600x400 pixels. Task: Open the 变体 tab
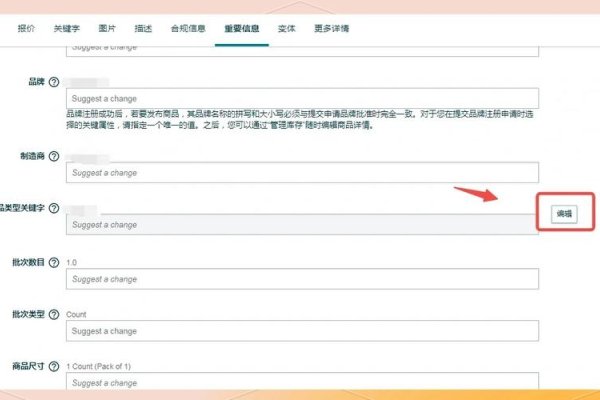coord(287,28)
